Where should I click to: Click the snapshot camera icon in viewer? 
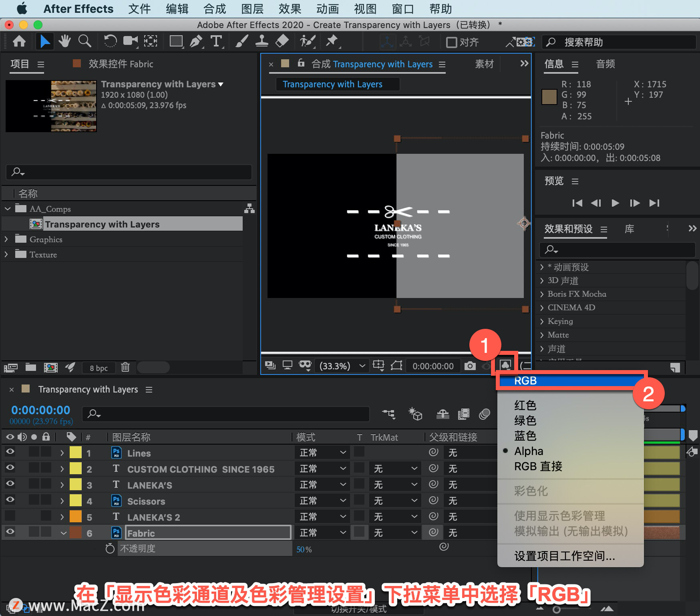click(470, 366)
